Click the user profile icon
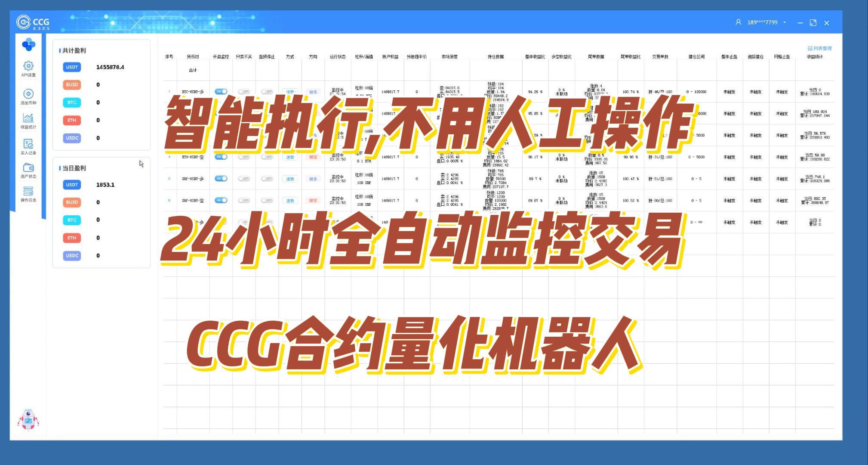Viewport: 868px width, 465px height. [738, 22]
